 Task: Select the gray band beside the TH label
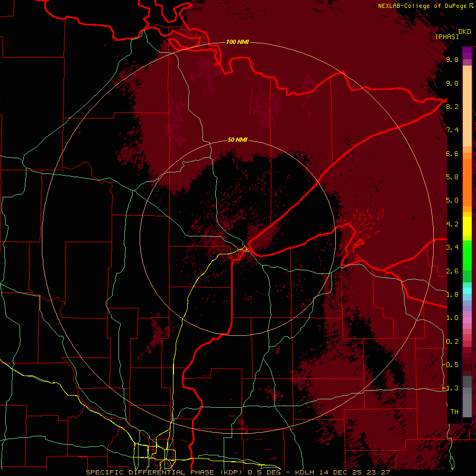click(467, 405)
